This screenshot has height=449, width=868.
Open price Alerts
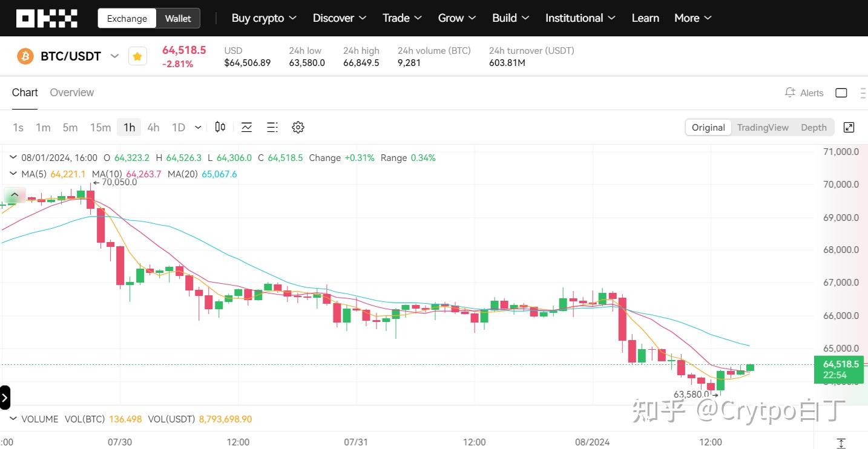tap(804, 93)
